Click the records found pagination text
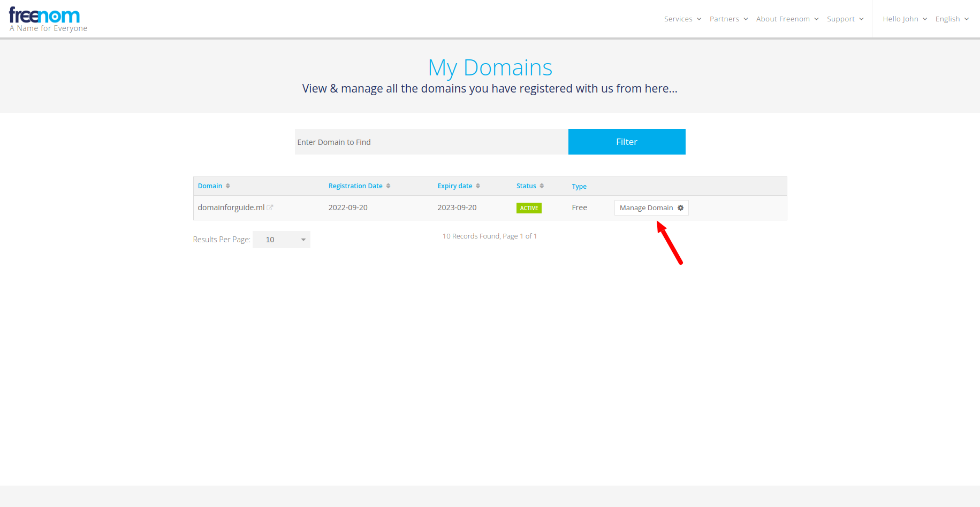Viewport: 980px width, 507px height. (x=490, y=236)
